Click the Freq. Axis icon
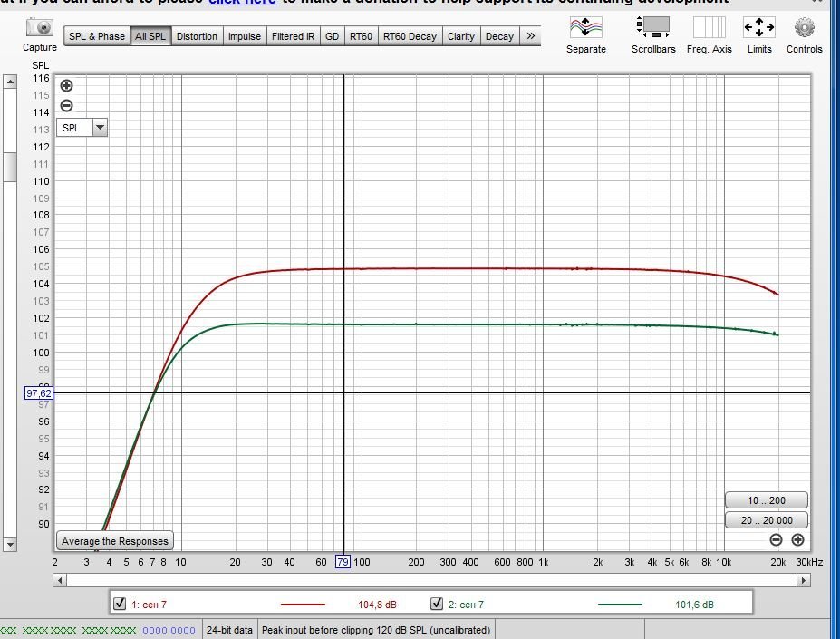Image resolution: width=840 pixels, height=639 pixels. 709,27
